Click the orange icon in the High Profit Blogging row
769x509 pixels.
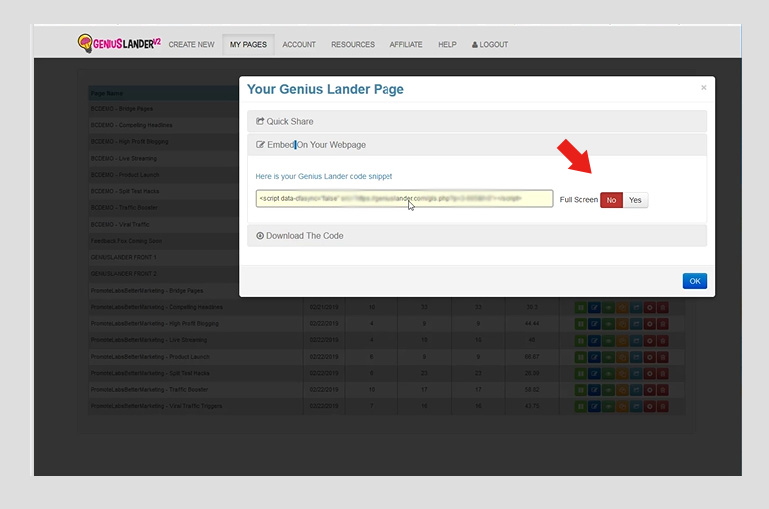coord(622,324)
